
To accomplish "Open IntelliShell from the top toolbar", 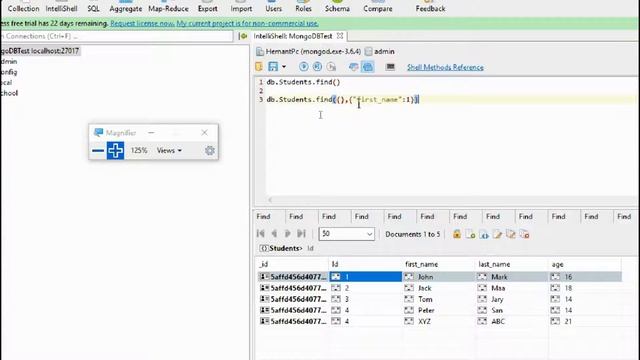I will click(x=61, y=8).
